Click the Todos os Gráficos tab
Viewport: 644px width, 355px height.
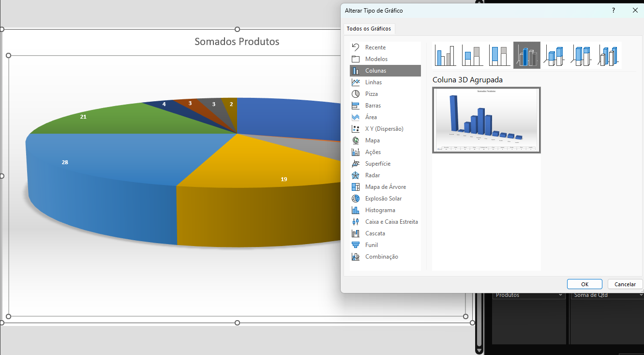coord(369,29)
